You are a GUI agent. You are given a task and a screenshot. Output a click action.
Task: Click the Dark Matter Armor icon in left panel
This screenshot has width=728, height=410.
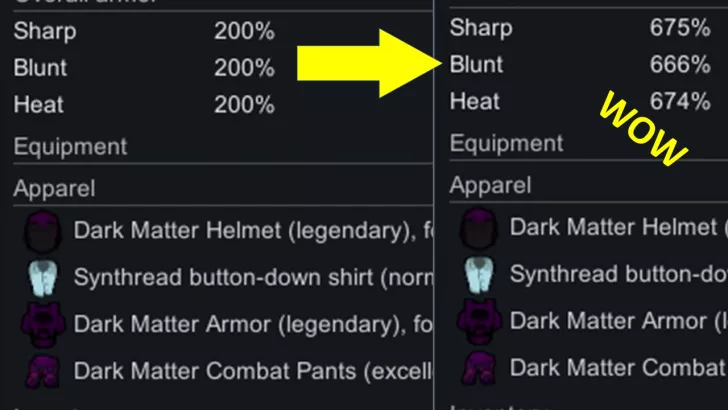(42, 324)
